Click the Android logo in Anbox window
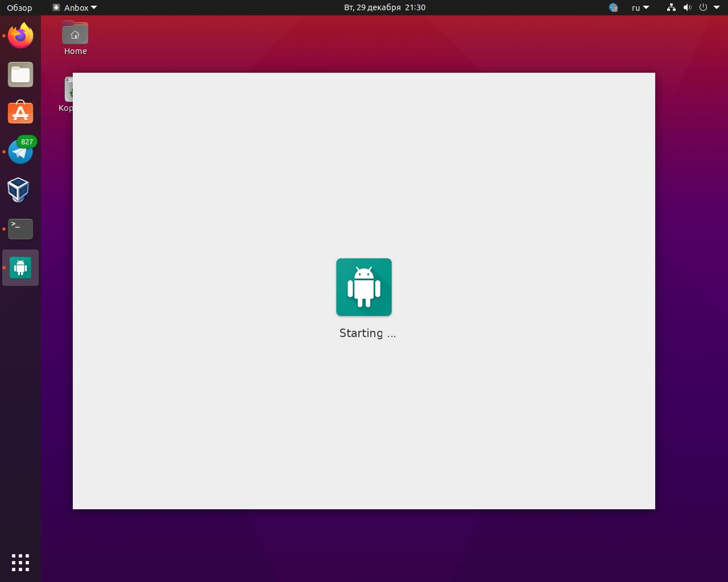The image size is (728, 582). click(x=364, y=287)
